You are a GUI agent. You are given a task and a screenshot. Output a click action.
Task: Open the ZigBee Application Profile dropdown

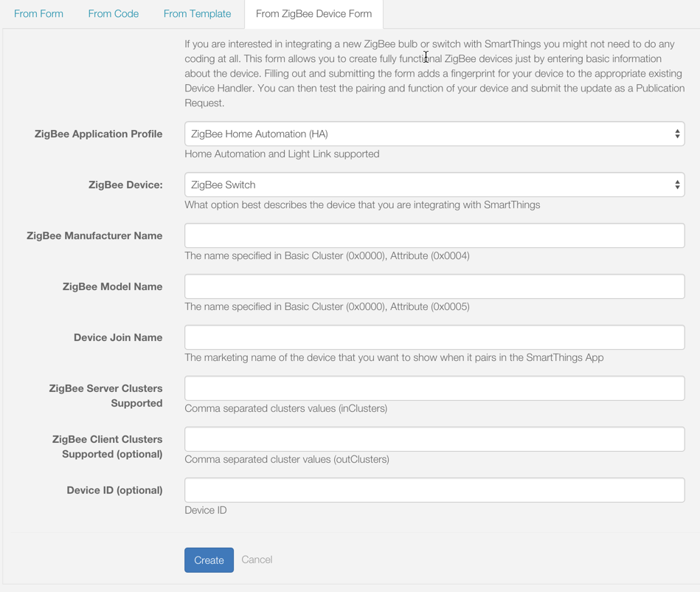(x=434, y=134)
